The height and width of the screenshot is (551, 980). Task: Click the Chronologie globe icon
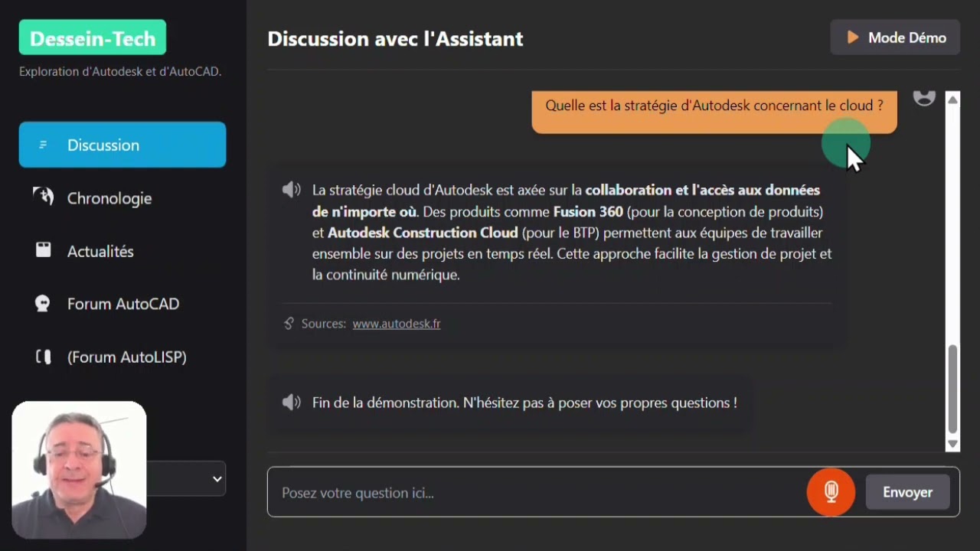click(44, 197)
